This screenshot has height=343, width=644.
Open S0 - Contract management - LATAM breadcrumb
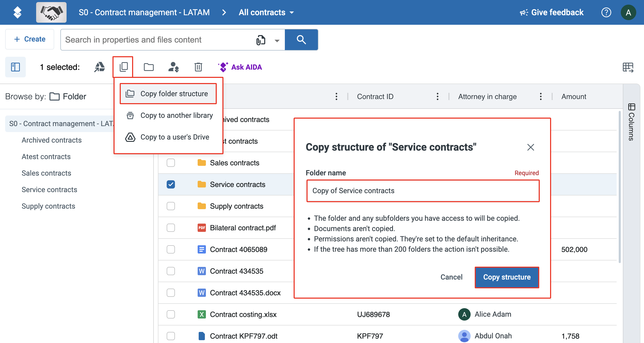coord(144,12)
